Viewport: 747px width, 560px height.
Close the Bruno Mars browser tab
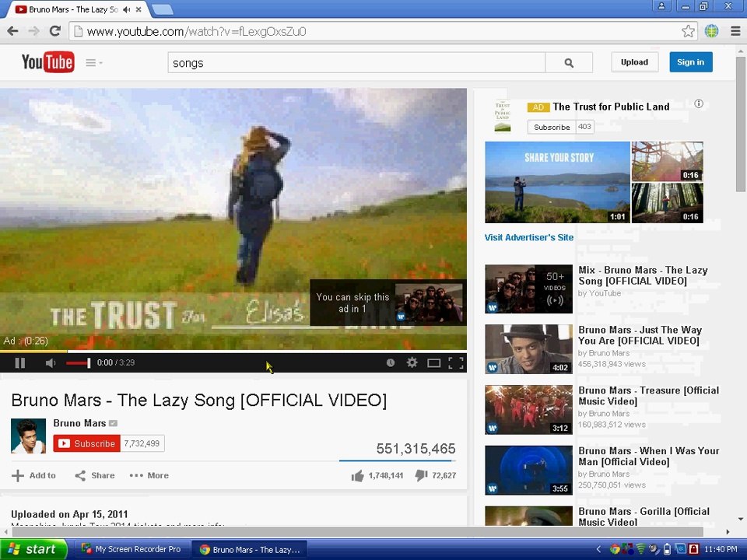point(139,9)
